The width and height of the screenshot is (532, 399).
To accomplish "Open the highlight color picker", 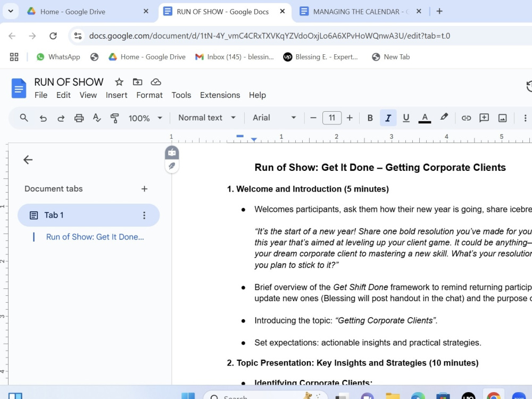I will [444, 118].
